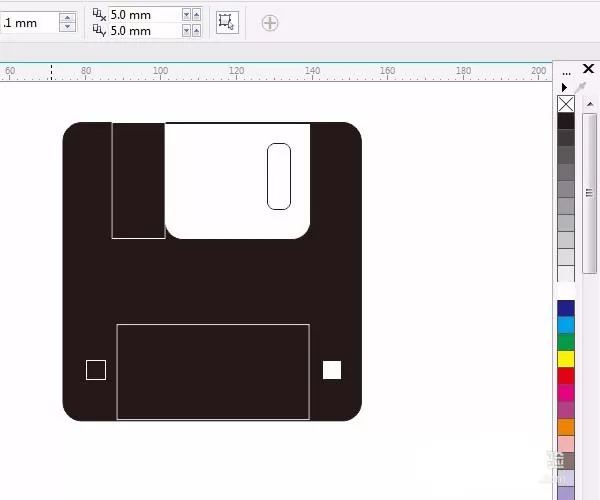Click the vertical scrollbar thumb
Viewport: 600px width, 500px height.
589,193
